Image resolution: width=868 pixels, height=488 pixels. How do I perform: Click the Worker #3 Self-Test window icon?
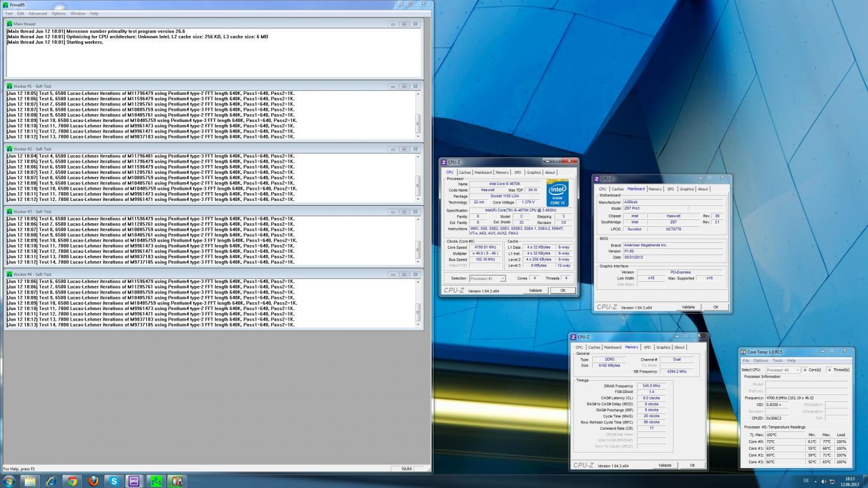(9, 212)
